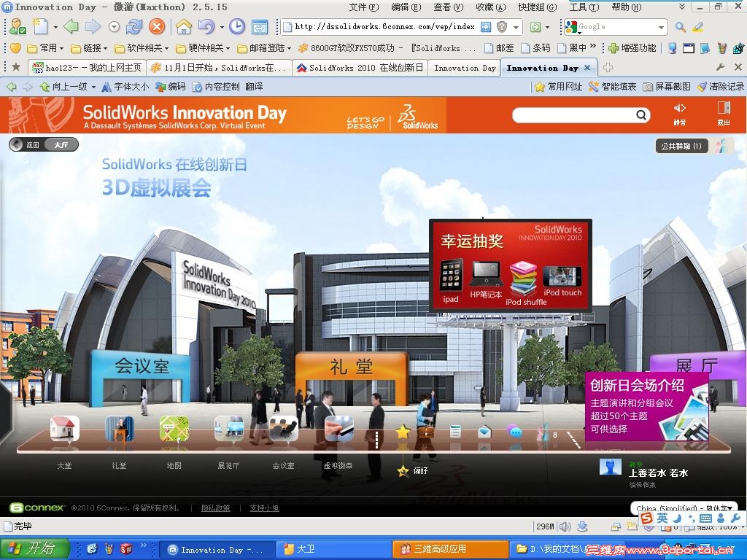Image resolution: width=747 pixels, height=560 pixels.
Task: Open the 硬件相关 bookmarks folder dropdown
Action: (x=203, y=48)
